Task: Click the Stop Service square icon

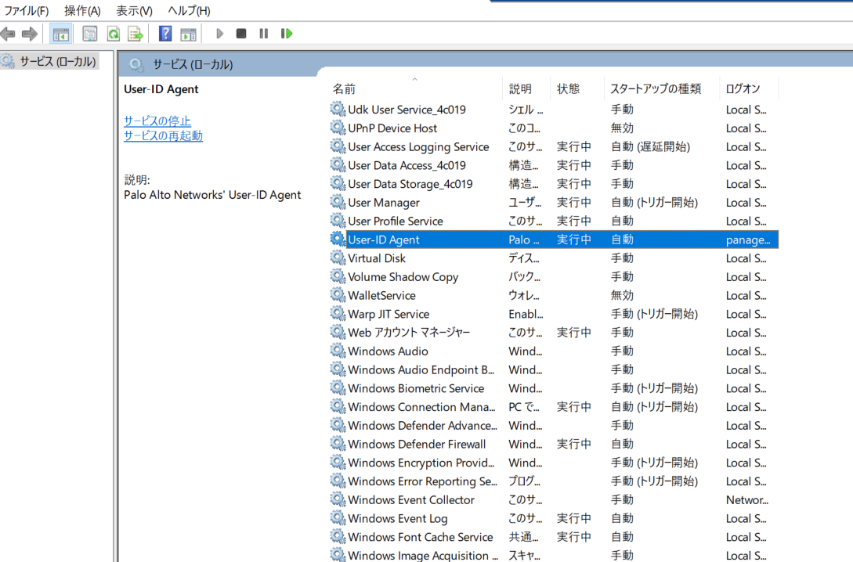Action: coord(241,34)
